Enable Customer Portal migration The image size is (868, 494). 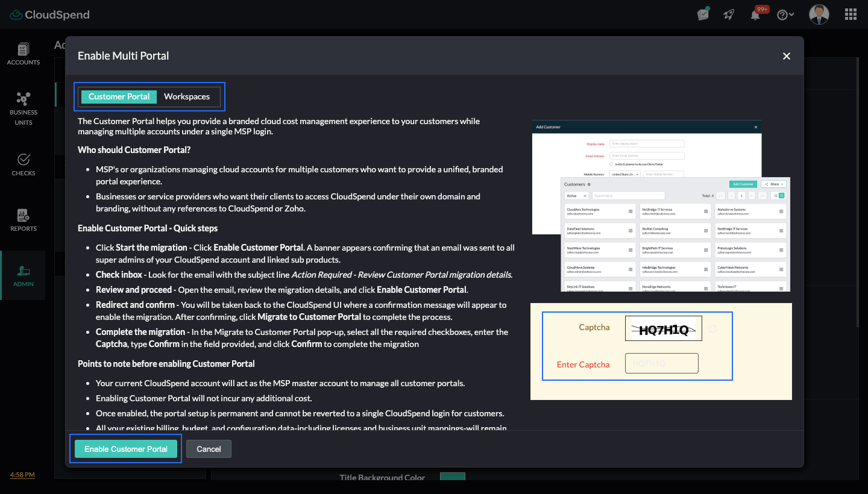pos(125,448)
